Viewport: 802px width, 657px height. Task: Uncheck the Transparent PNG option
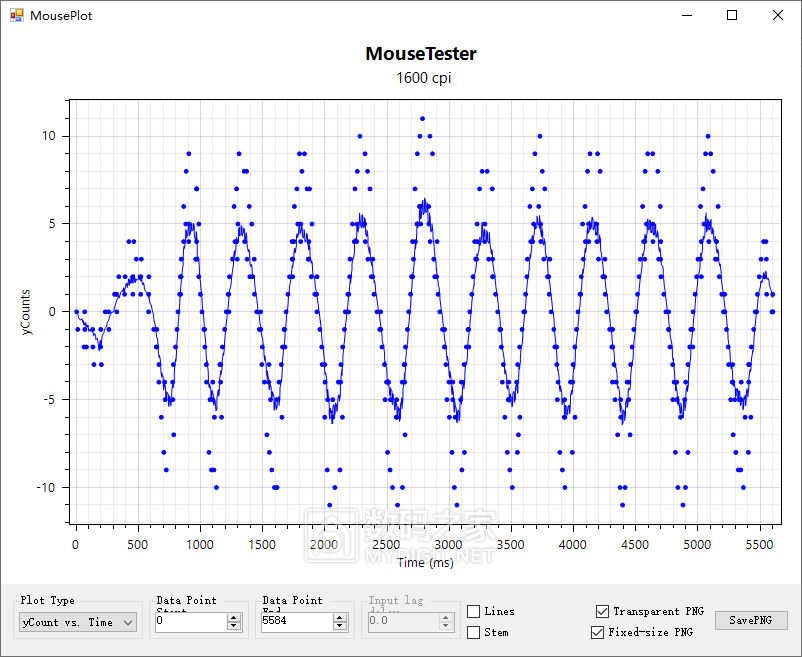click(x=603, y=611)
